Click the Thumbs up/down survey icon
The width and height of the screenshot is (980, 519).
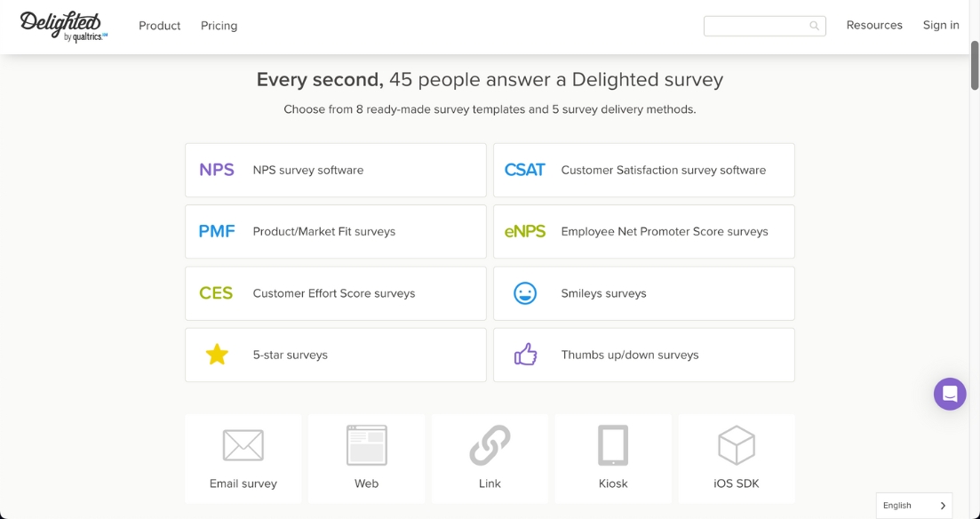click(525, 355)
